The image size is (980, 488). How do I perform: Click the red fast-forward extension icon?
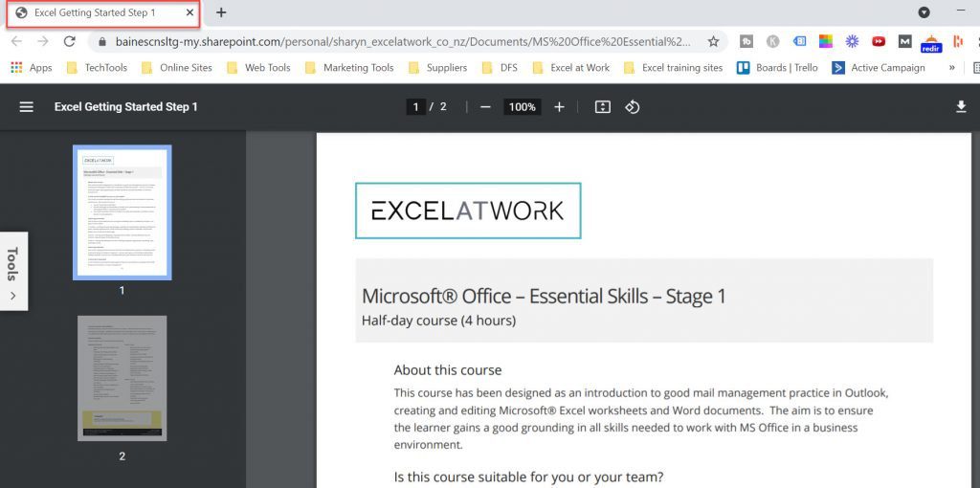click(x=879, y=41)
